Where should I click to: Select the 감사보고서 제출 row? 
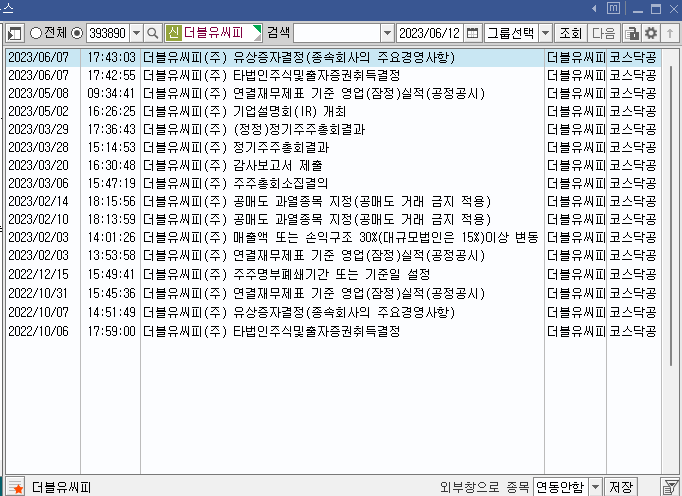click(x=333, y=165)
